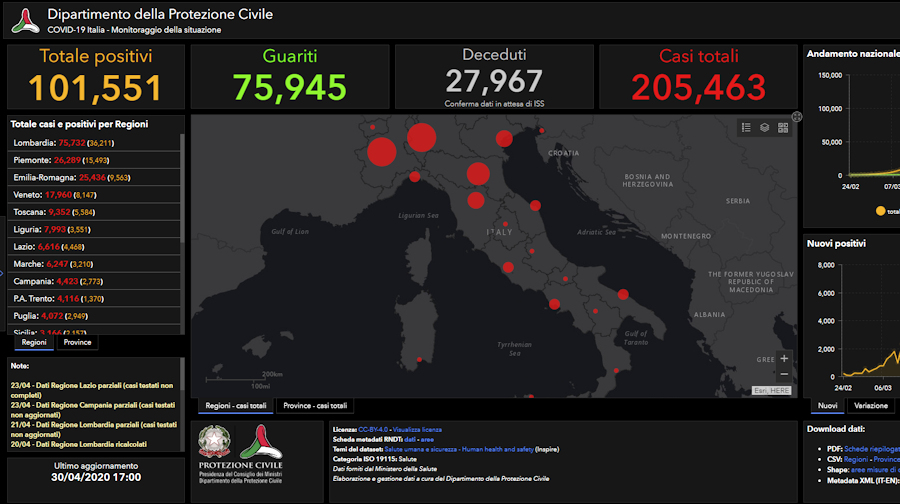The width and height of the screenshot is (900, 504).
Task: Select the Variazione chart tab
Action: 871,406
